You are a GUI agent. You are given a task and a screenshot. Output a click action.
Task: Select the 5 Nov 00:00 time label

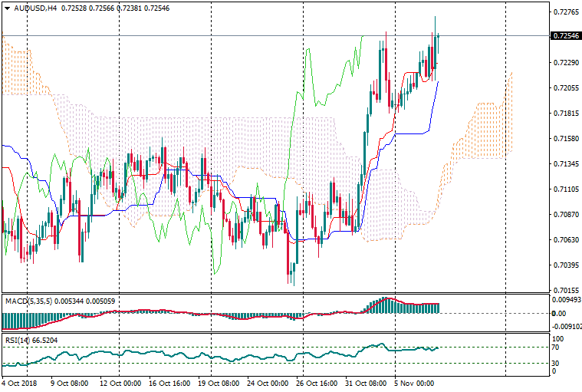[414, 382]
